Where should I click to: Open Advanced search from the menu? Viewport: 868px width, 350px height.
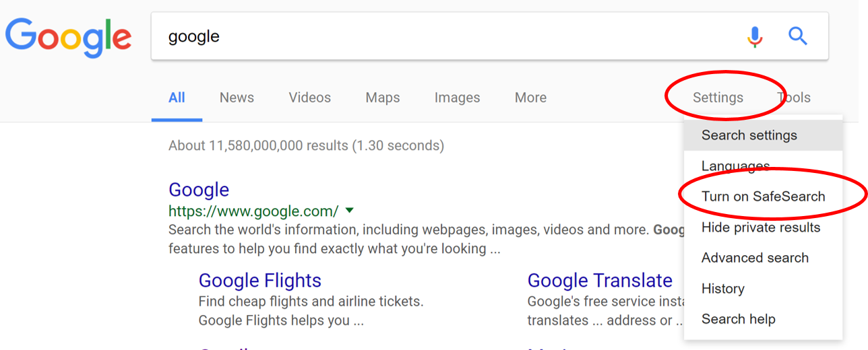click(755, 258)
